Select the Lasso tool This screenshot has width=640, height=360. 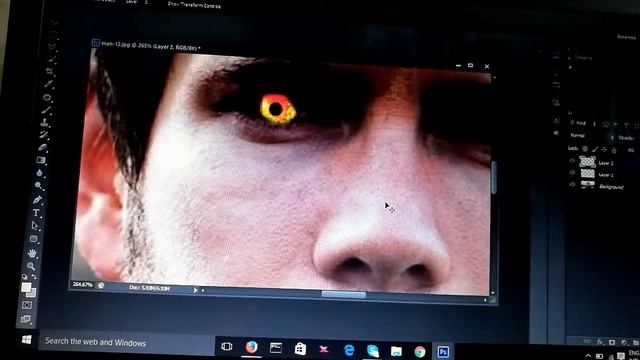(52, 47)
